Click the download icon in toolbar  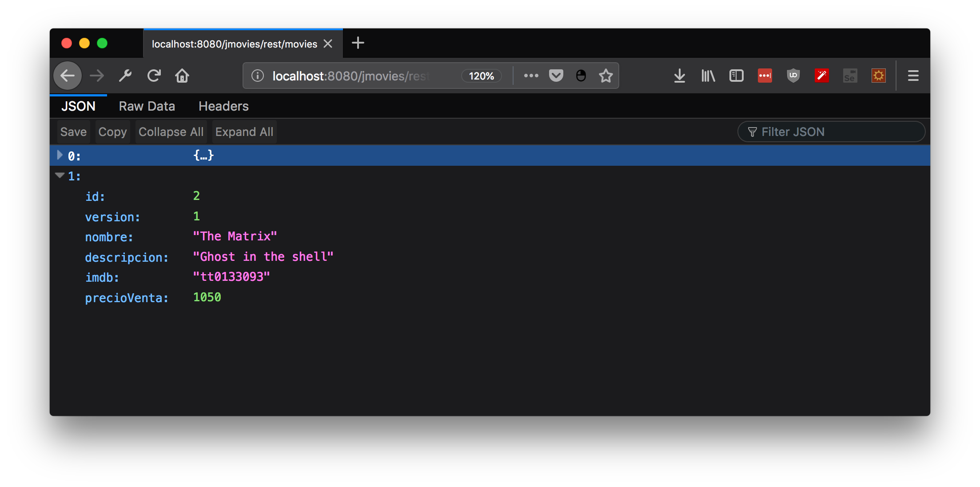(x=679, y=76)
